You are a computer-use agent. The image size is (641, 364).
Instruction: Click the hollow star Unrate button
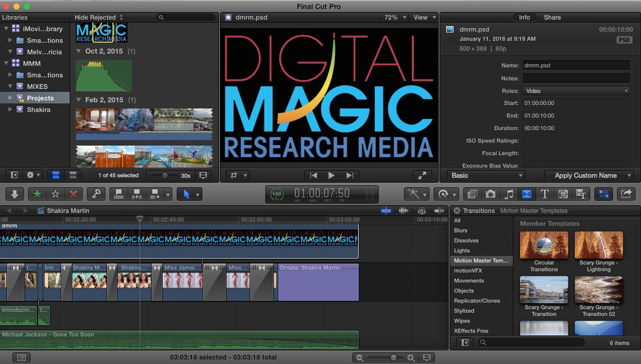click(55, 194)
